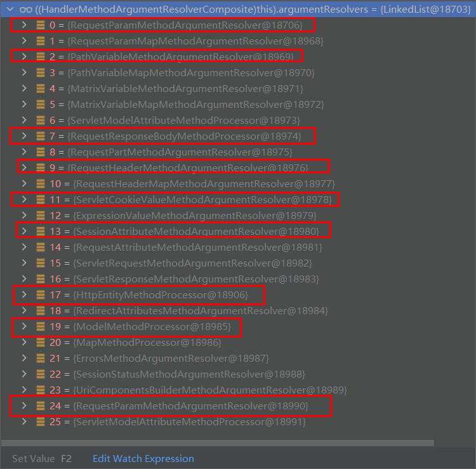
Task: Click the object icon of element 11
Action: [41, 199]
